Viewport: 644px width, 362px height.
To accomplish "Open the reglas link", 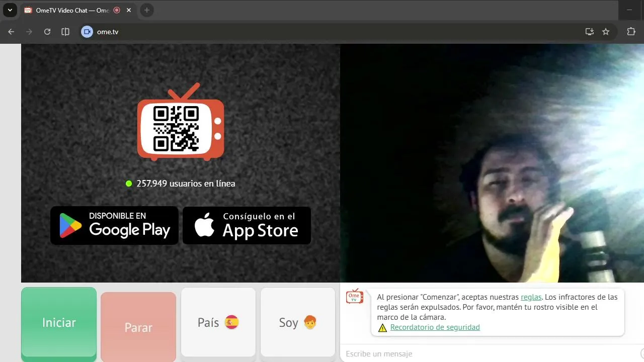I will pyautogui.click(x=531, y=297).
